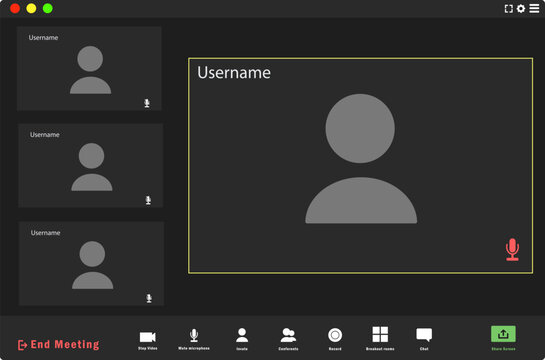Viewport: 545px width, 360px height.
Task: Click End Meeting
Action: 58,345
